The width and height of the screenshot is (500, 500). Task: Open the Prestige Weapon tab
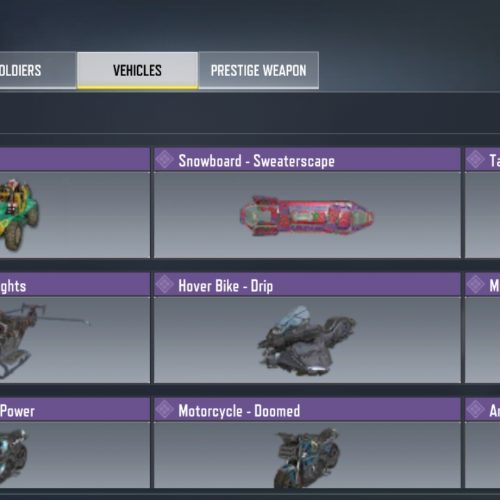(x=258, y=70)
